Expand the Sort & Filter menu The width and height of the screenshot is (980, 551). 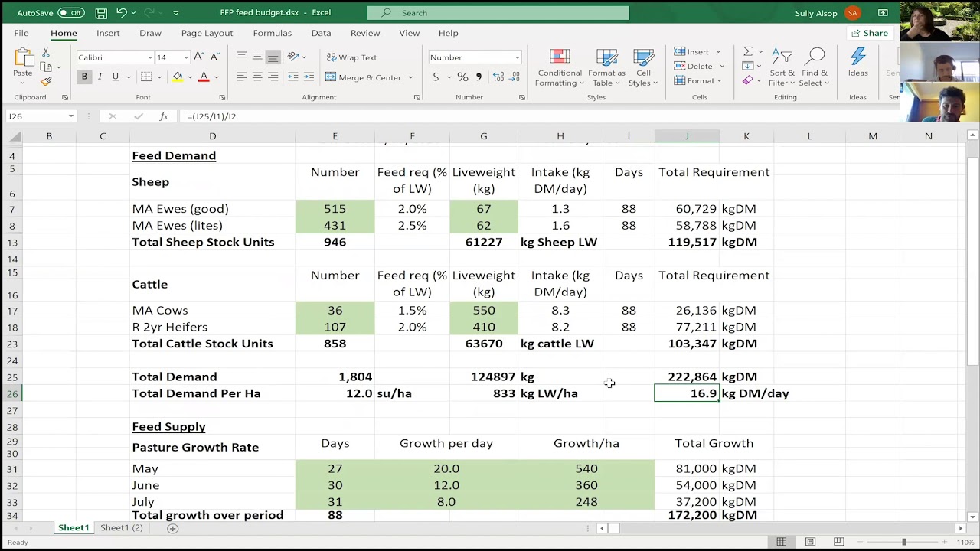point(782,68)
